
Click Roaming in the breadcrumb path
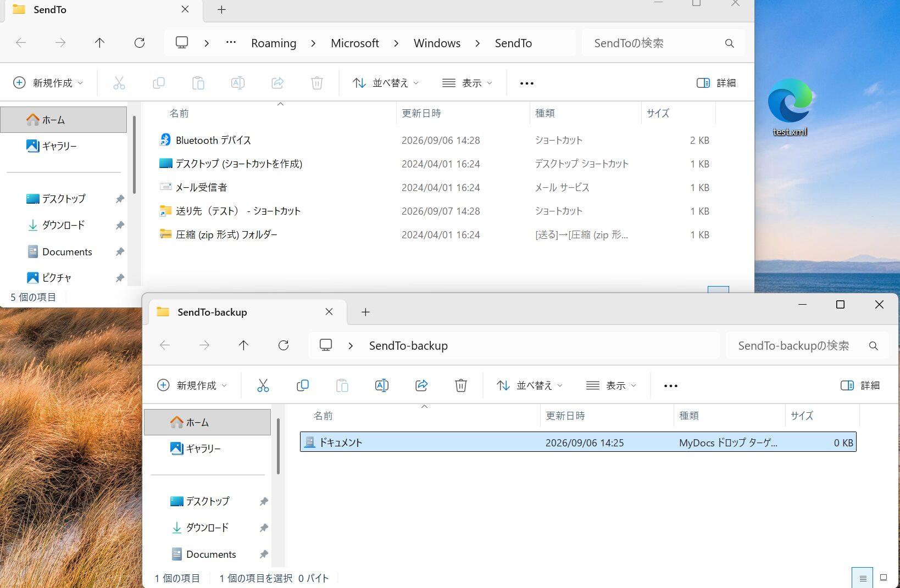pyautogui.click(x=274, y=43)
